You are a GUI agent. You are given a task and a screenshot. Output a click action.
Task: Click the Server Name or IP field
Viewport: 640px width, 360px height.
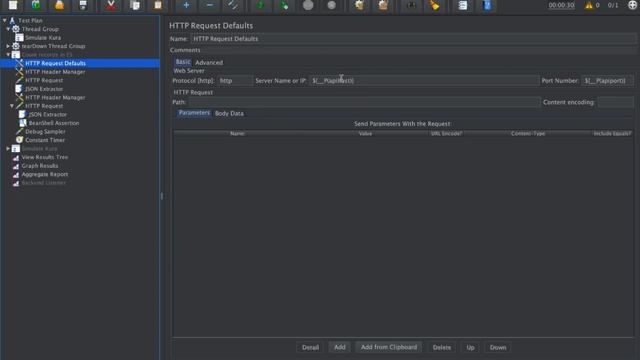tap(424, 81)
